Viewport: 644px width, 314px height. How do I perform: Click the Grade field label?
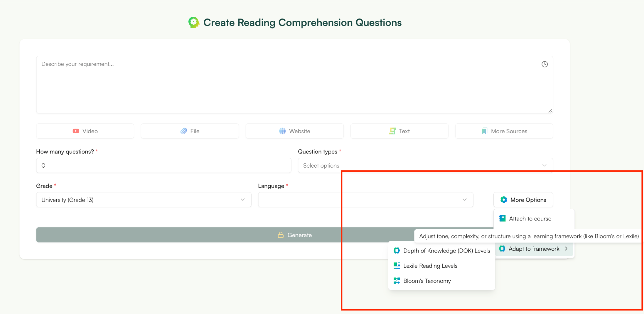point(44,186)
